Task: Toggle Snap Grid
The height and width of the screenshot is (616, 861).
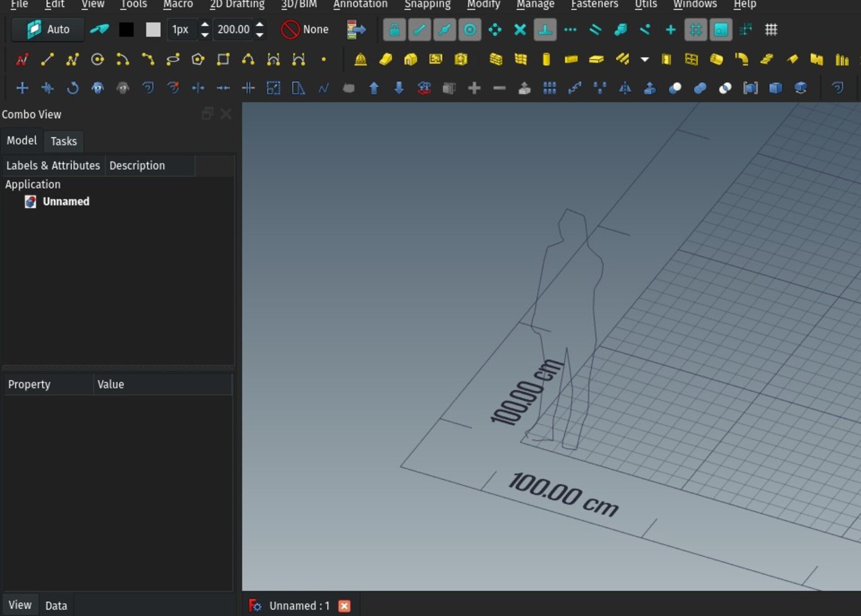Action: click(x=696, y=30)
